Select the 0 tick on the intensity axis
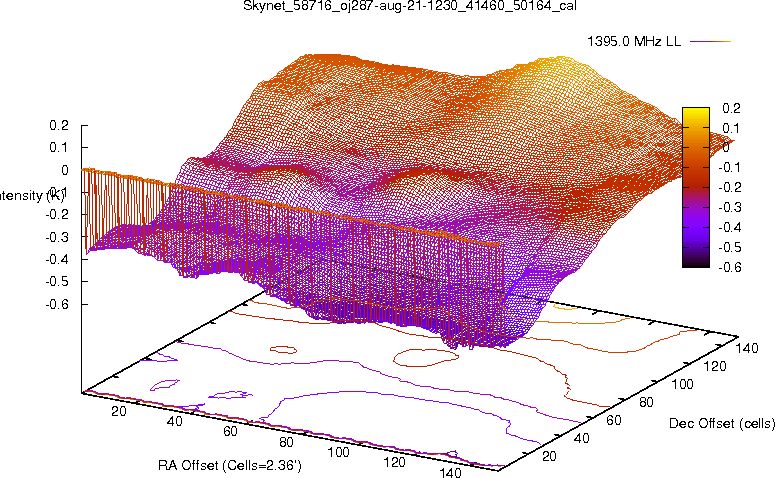Image resolution: width=775 pixels, height=478 pixels. 65,171
